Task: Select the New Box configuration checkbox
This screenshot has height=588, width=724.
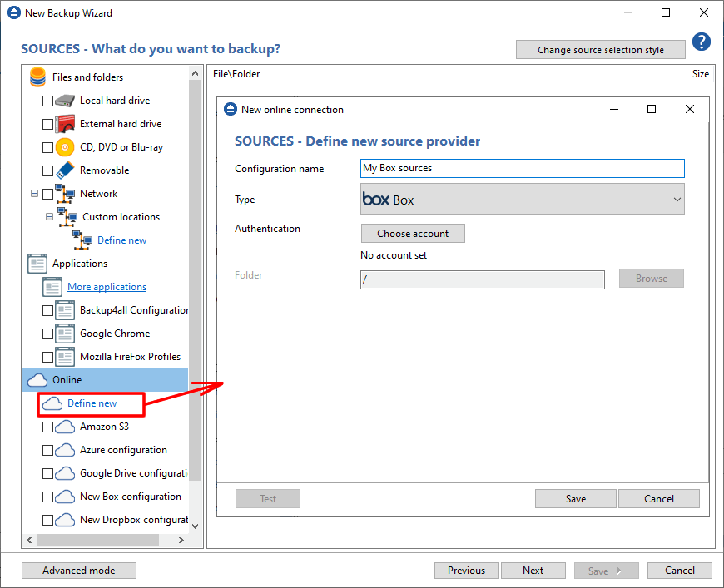Action: (47, 497)
